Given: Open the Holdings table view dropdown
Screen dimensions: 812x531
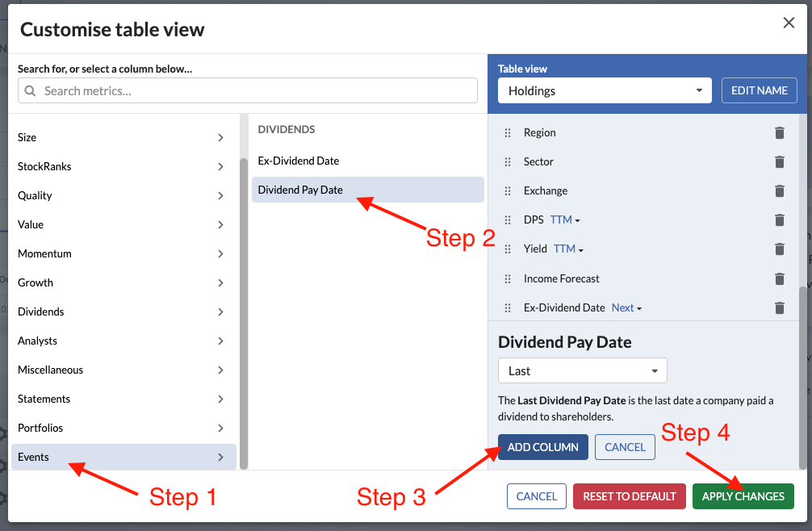Looking at the screenshot, I should tap(605, 90).
